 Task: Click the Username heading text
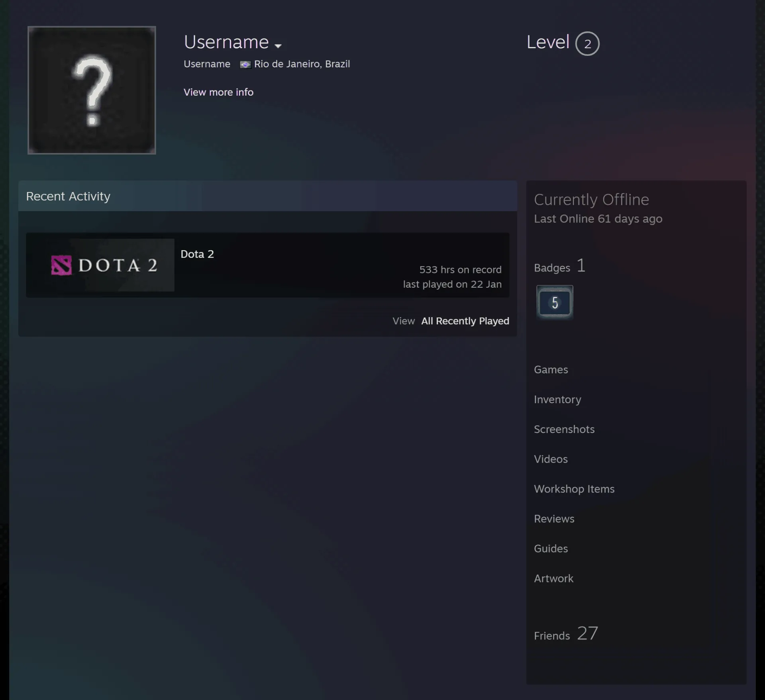(226, 42)
